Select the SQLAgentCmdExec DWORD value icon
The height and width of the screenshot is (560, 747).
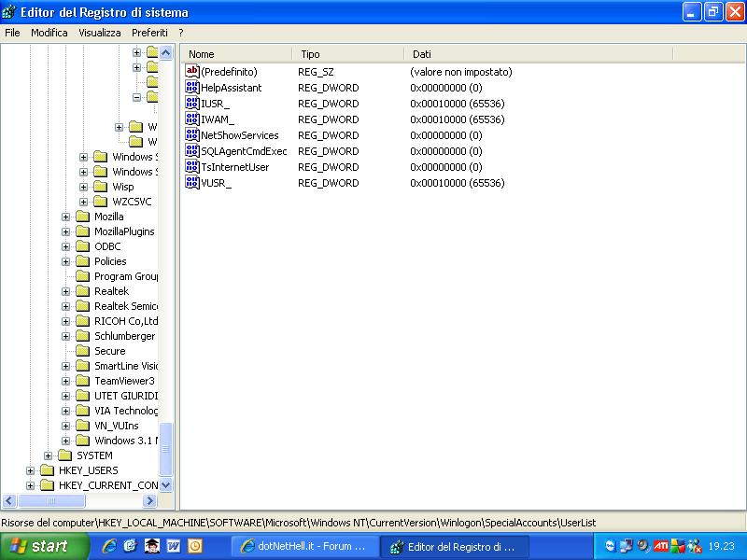pyautogui.click(x=192, y=150)
